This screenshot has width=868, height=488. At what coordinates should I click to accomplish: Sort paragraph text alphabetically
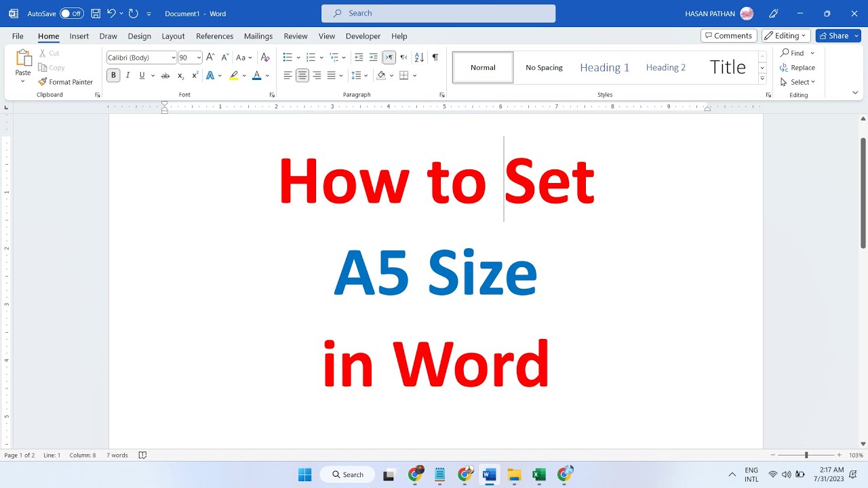pos(419,58)
